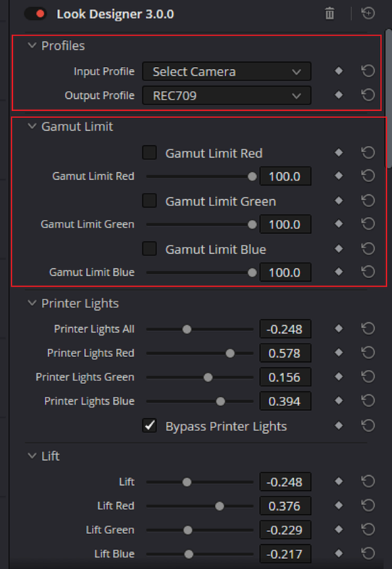Add keyframe for Output Profile

[339, 95]
